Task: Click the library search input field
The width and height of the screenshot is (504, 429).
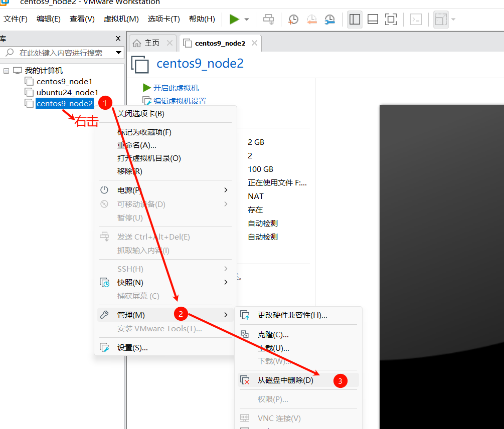Action: coord(61,53)
